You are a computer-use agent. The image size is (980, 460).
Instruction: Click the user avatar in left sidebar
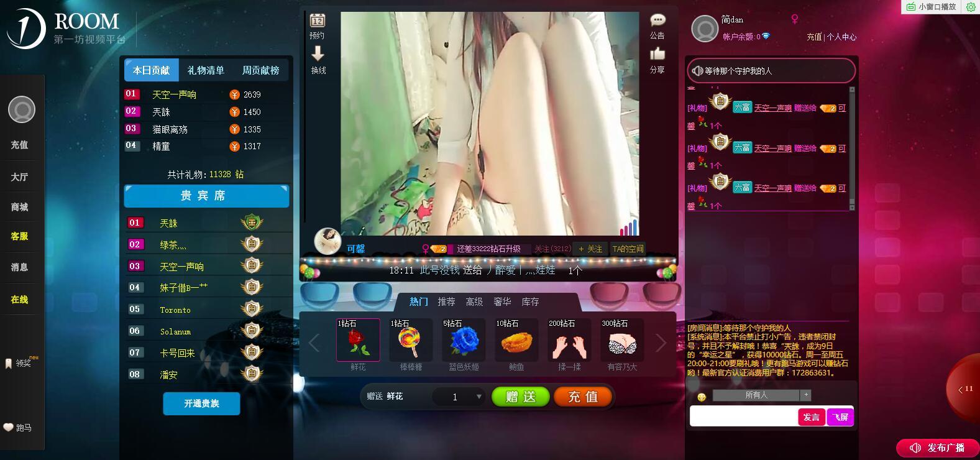[x=21, y=109]
